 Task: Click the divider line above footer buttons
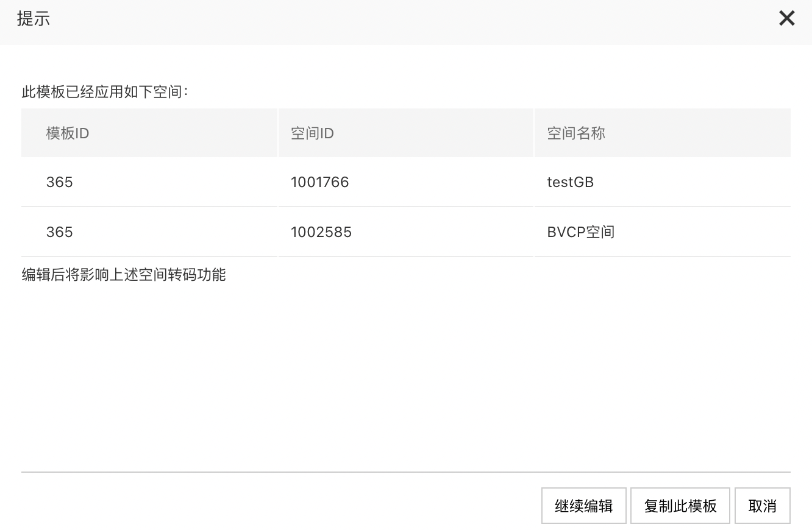pyautogui.click(x=406, y=472)
